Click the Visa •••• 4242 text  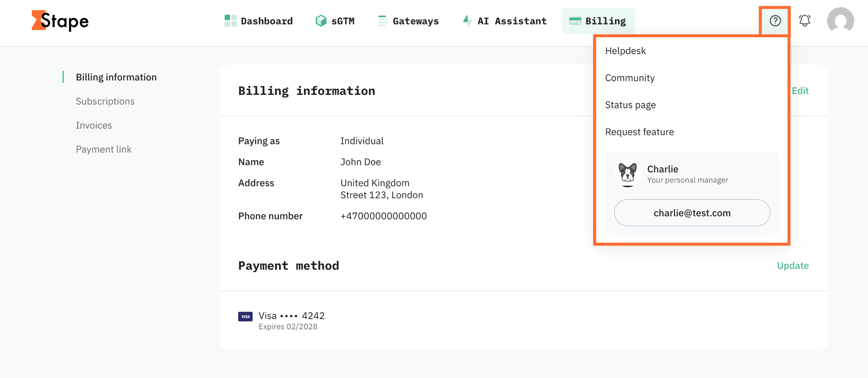[292, 316]
